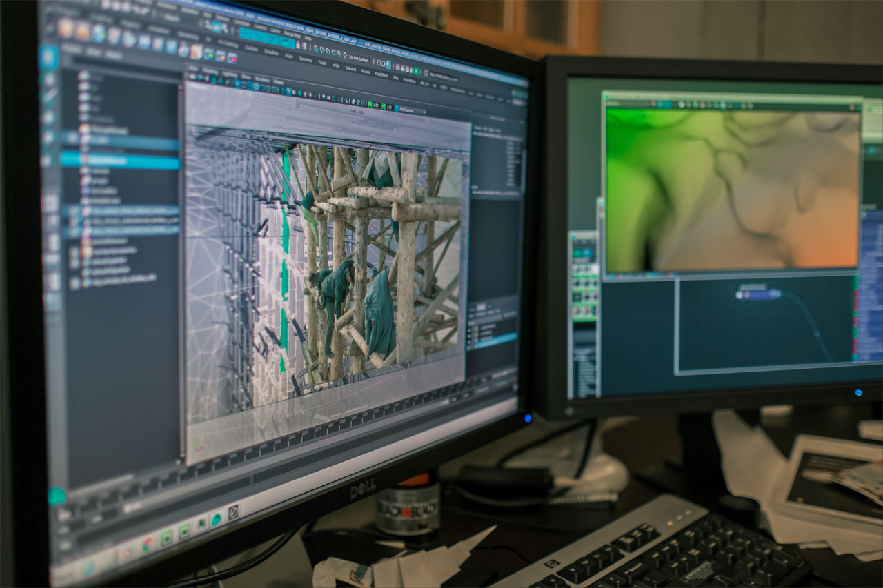Switch to the Muscle shelf tab
Viewport: 883px width, 588px height.
[x=366, y=72]
